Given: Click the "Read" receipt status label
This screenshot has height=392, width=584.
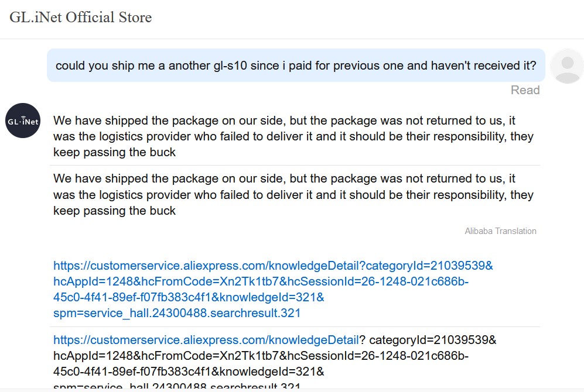Looking at the screenshot, I should tap(525, 90).
